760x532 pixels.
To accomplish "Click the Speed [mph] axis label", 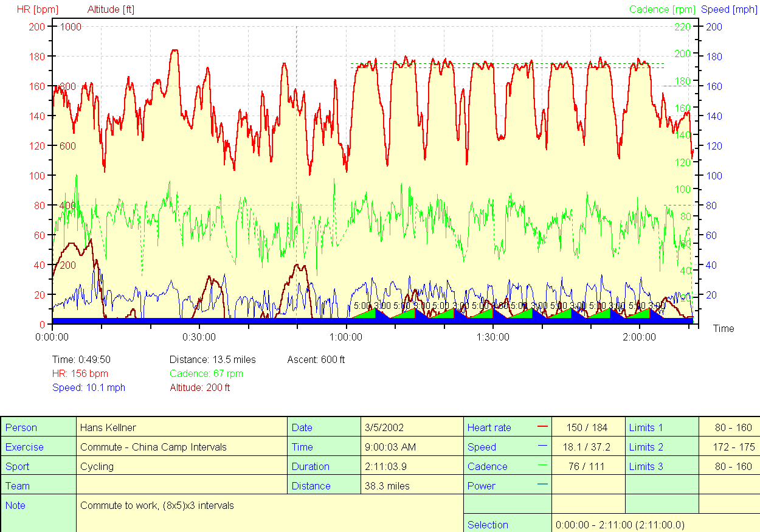I will [728, 9].
